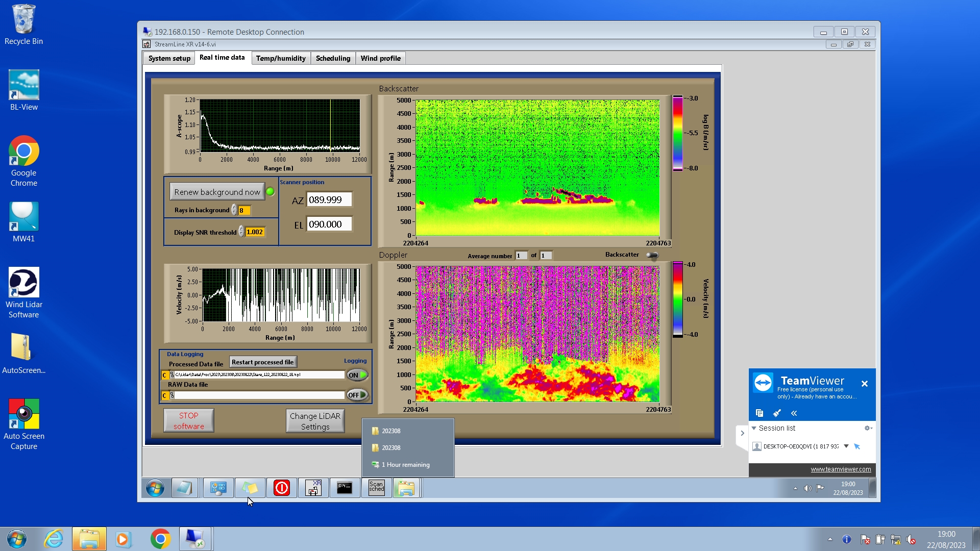Click the Backscatter log B color scale bar

tap(677, 133)
